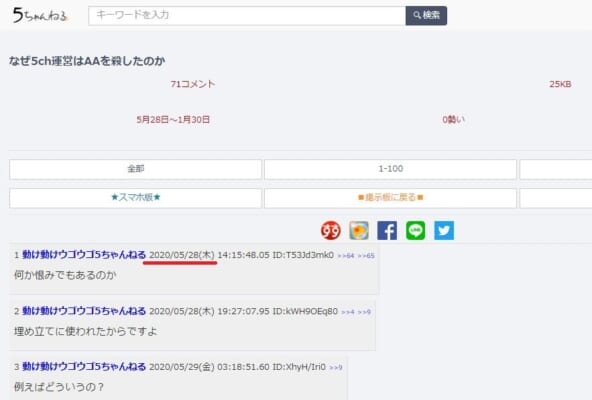Click ID:T53Jd3mk0 on post 1

coord(303,255)
